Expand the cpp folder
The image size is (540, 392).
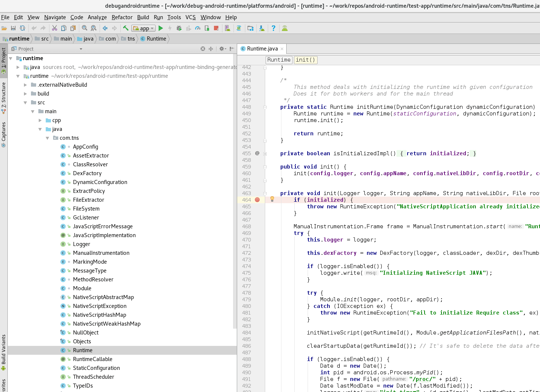point(40,120)
